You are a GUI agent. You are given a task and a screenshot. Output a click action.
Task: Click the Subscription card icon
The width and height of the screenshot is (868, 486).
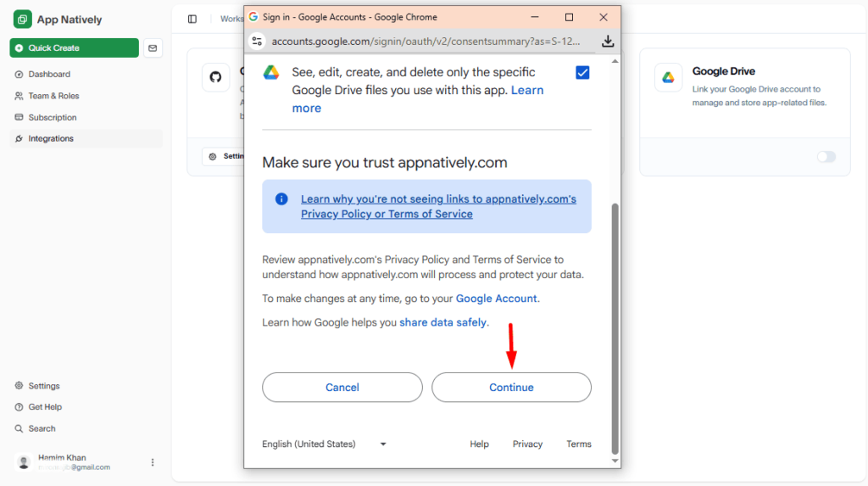tap(19, 118)
